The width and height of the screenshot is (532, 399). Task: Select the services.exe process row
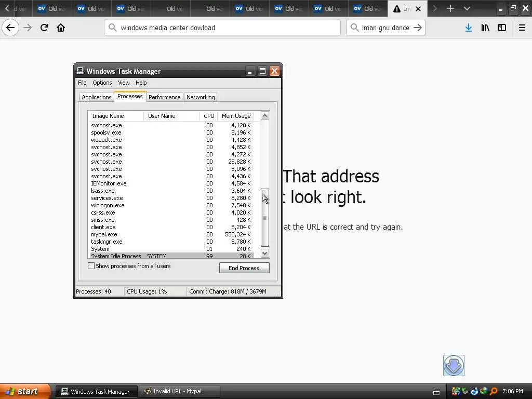click(171, 198)
